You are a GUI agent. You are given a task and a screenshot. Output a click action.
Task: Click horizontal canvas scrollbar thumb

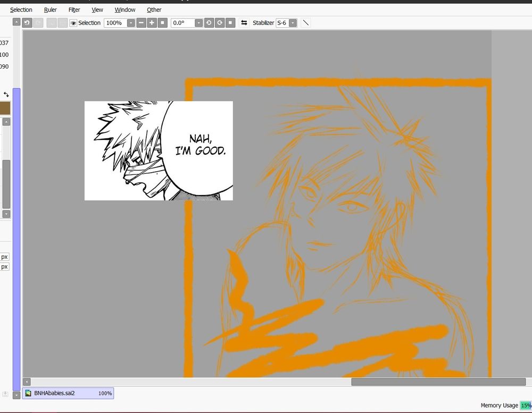(438, 382)
